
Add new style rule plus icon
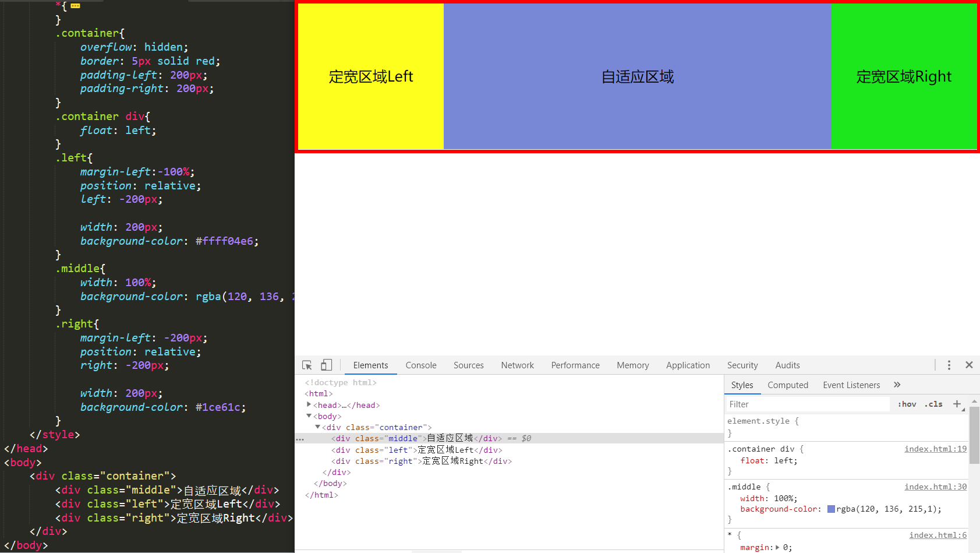957,404
